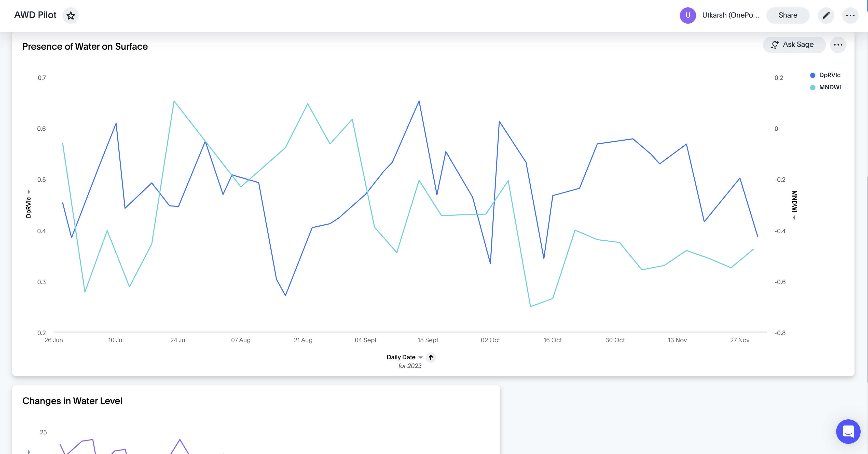Click the DpRVIc axis triangle arrow
This screenshot has height=454, width=868.
pos(29,192)
